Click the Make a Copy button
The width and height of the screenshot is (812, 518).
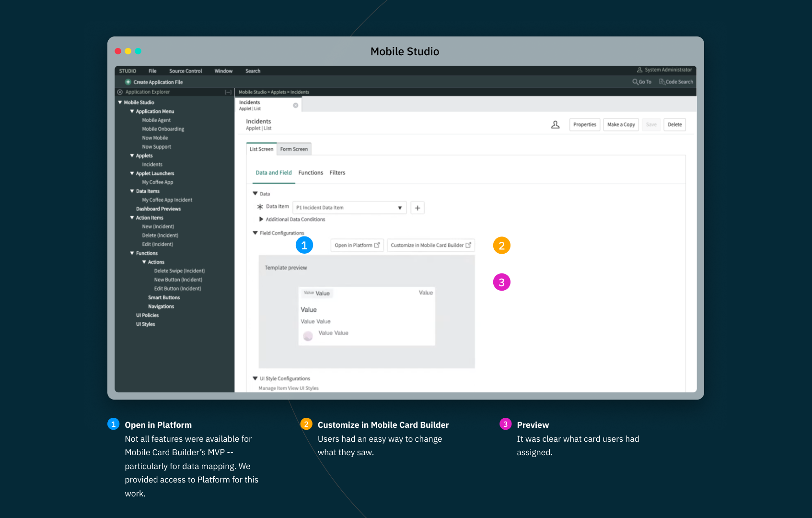[x=621, y=125]
